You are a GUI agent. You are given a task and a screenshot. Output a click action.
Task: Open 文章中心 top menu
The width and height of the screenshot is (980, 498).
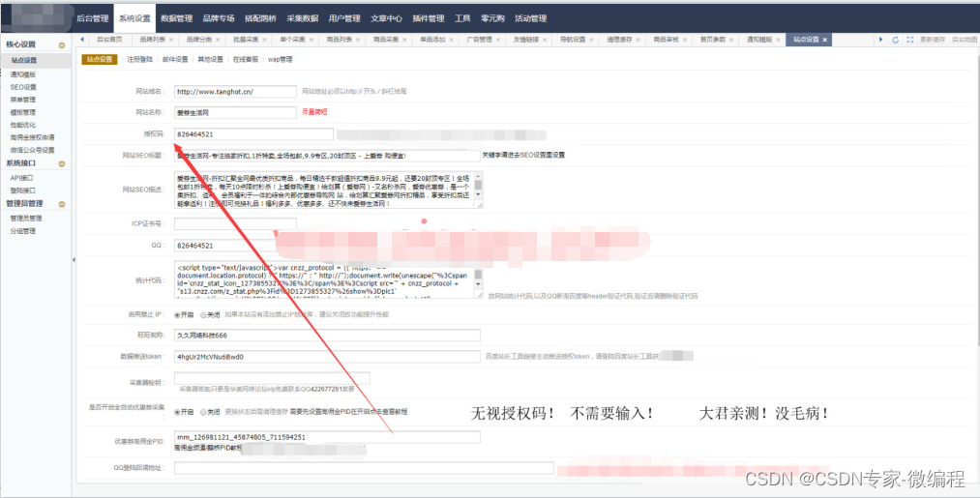[386, 18]
